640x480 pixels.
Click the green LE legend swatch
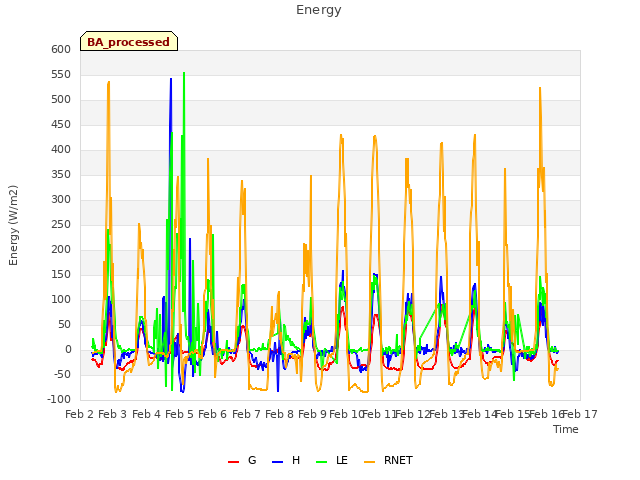(322, 461)
